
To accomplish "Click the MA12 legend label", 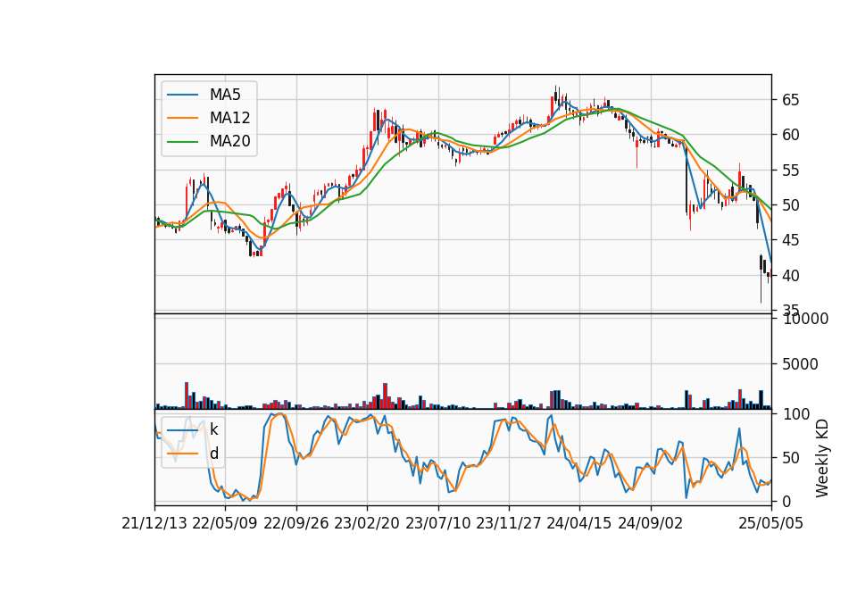I will pos(229,118).
